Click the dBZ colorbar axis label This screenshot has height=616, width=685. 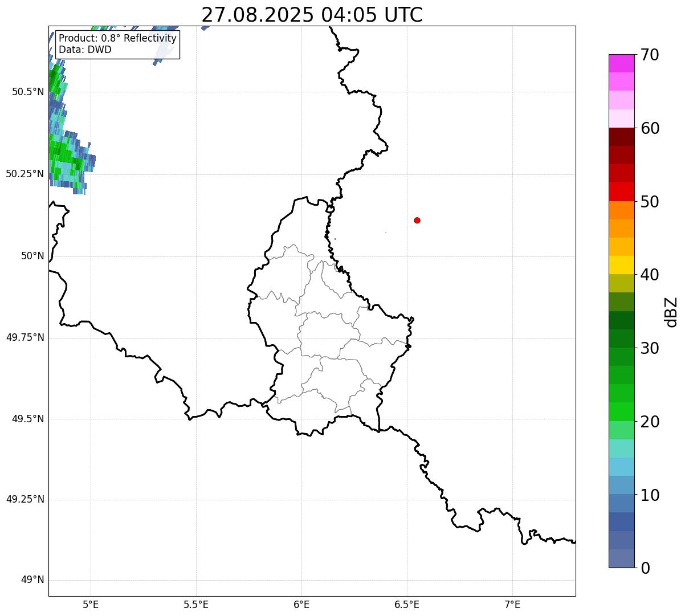point(672,311)
